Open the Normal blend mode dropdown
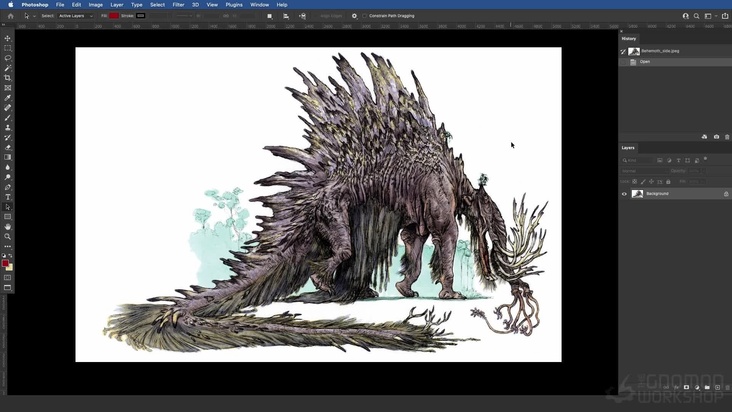This screenshot has height=412, width=732. [x=644, y=171]
